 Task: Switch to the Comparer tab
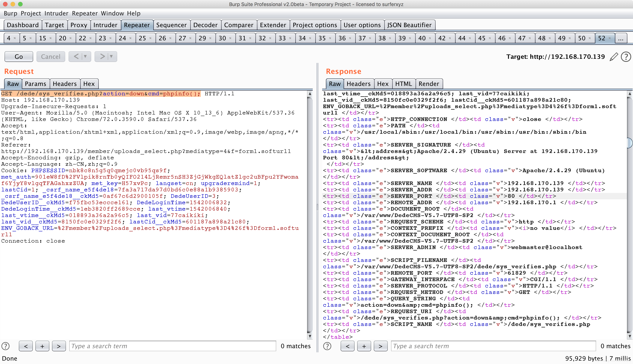pyautogui.click(x=239, y=25)
